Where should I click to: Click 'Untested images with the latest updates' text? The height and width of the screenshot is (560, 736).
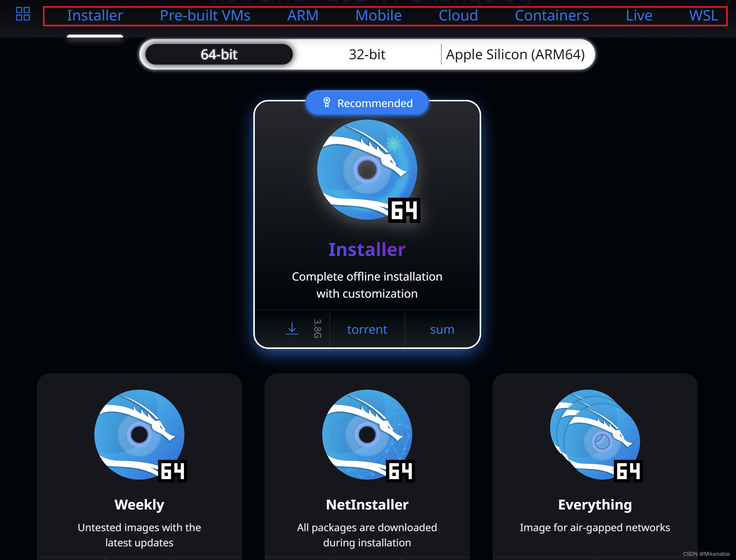coord(139,535)
